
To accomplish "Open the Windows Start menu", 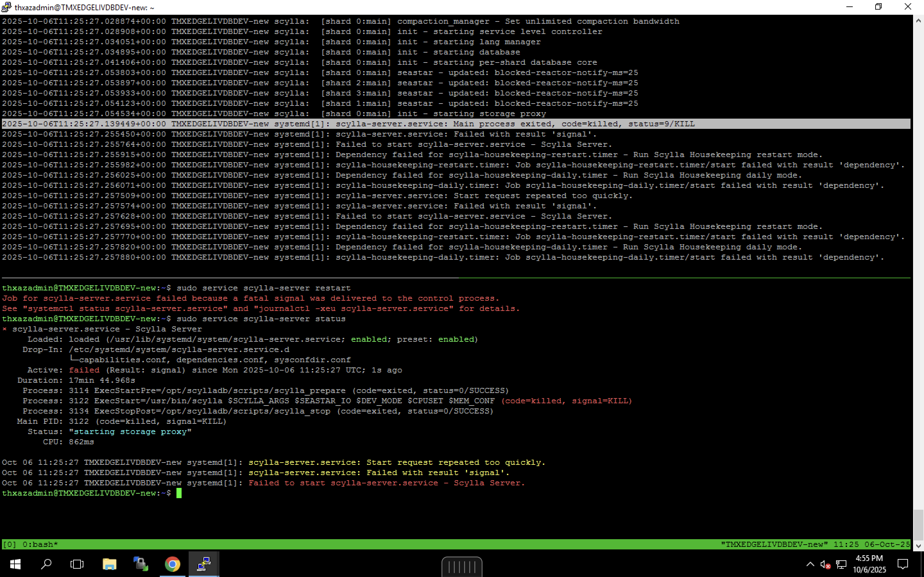I will [15, 564].
